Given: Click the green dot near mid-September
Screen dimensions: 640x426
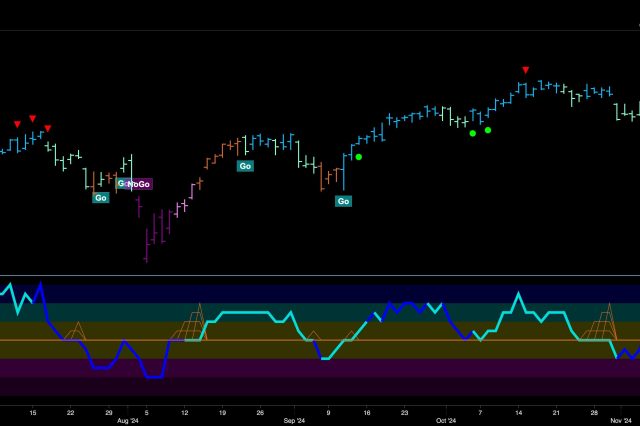Looking at the screenshot, I should [x=359, y=157].
